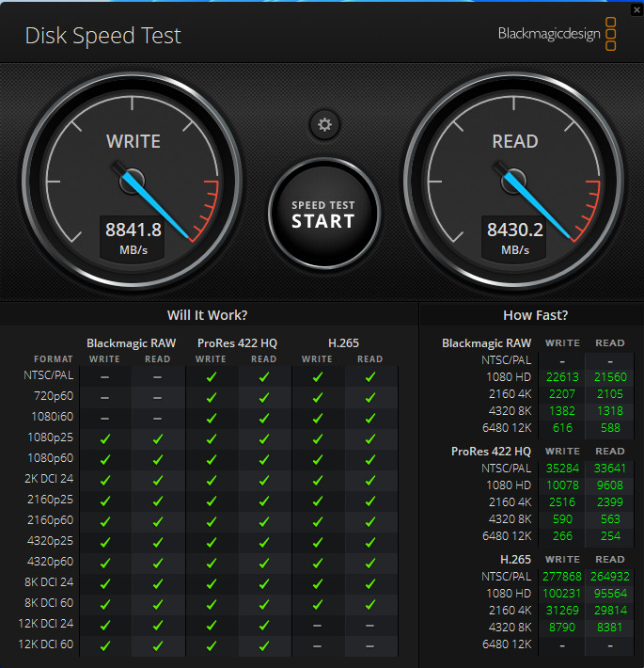Click ProRes 4320 8K read value 563
644x668 pixels.
click(x=610, y=519)
